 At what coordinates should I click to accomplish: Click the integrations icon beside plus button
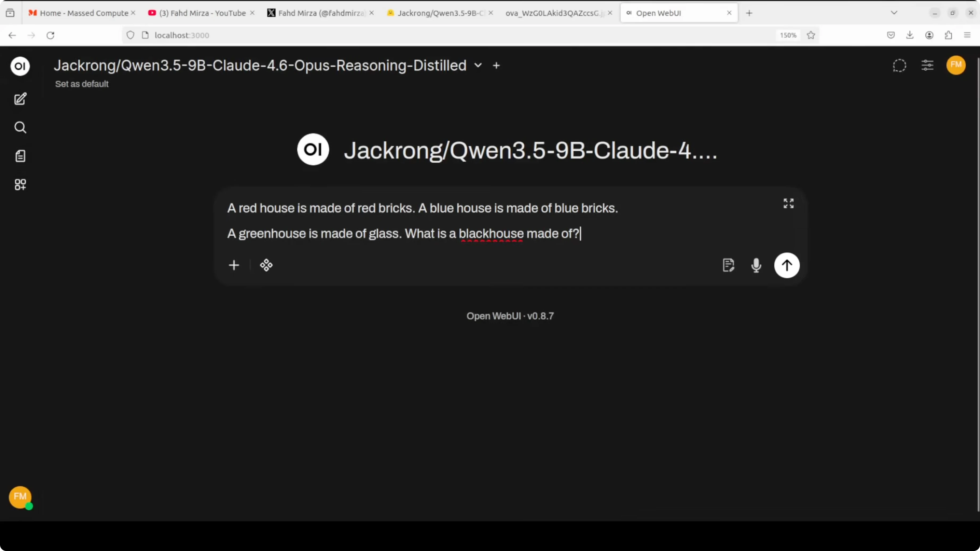(266, 265)
